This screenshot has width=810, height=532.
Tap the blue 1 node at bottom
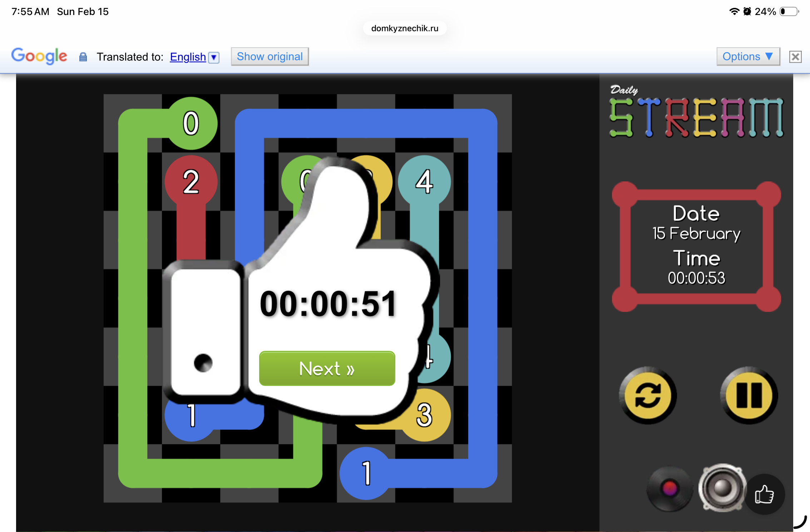366,473
